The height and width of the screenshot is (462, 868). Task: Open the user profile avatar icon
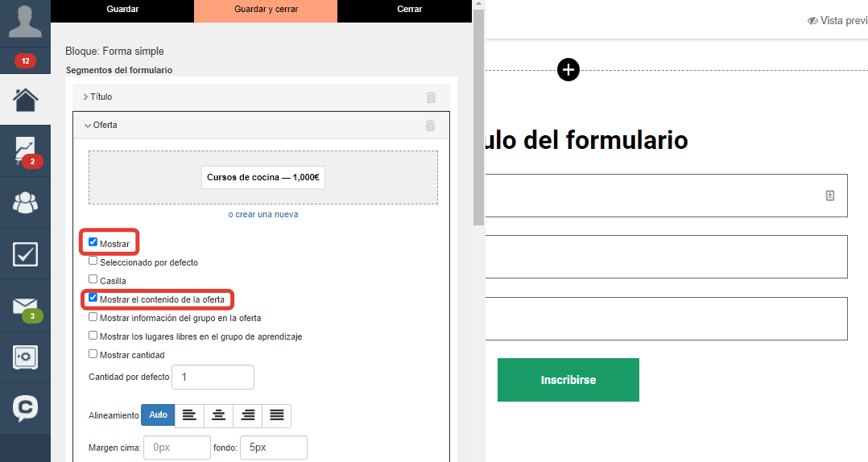(25, 22)
